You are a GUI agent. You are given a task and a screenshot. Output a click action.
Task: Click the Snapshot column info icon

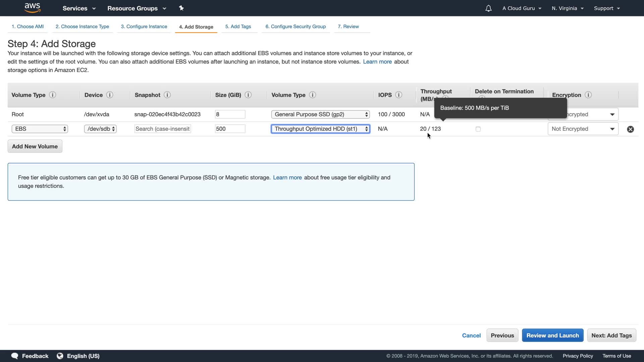[x=167, y=95]
